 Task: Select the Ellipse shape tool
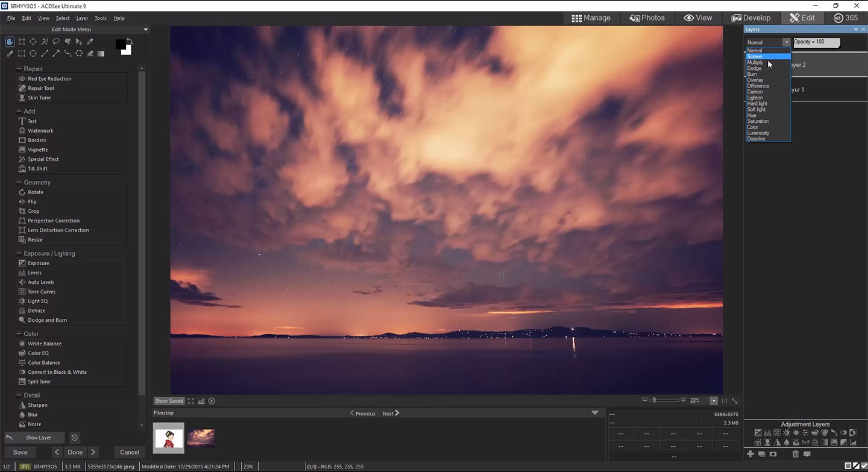click(33, 54)
